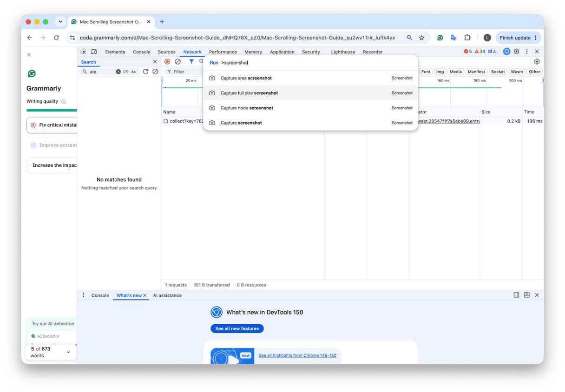Open the Extensions puzzle icon
The image size is (565, 392).
[467, 38]
